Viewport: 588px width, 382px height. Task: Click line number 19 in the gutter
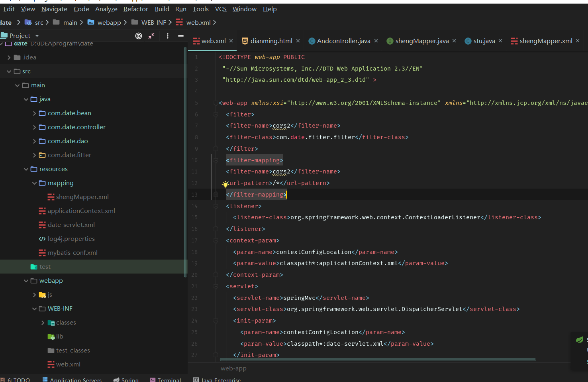(x=194, y=263)
